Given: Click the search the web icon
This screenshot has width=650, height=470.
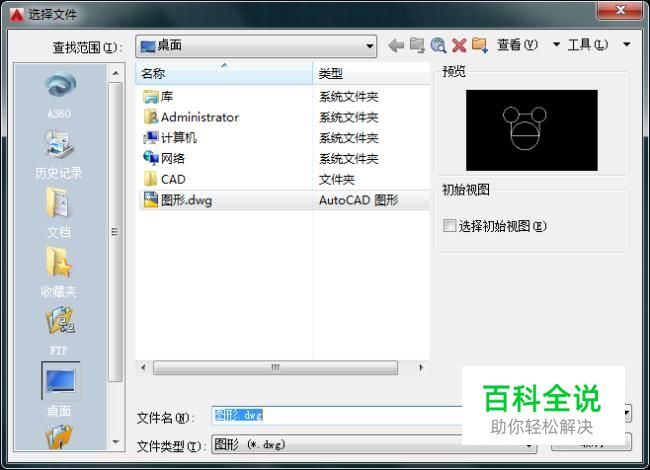Looking at the screenshot, I should click(438, 45).
